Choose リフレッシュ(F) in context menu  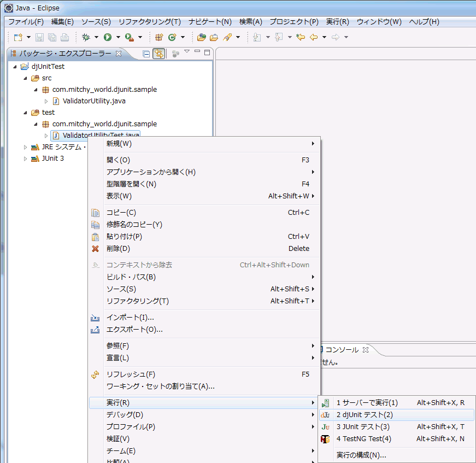point(204,374)
